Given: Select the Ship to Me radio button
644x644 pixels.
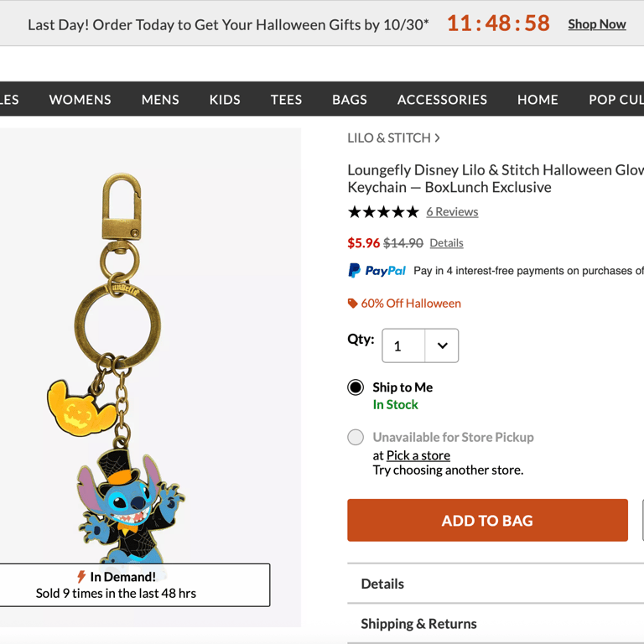Looking at the screenshot, I should click(356, 387).
